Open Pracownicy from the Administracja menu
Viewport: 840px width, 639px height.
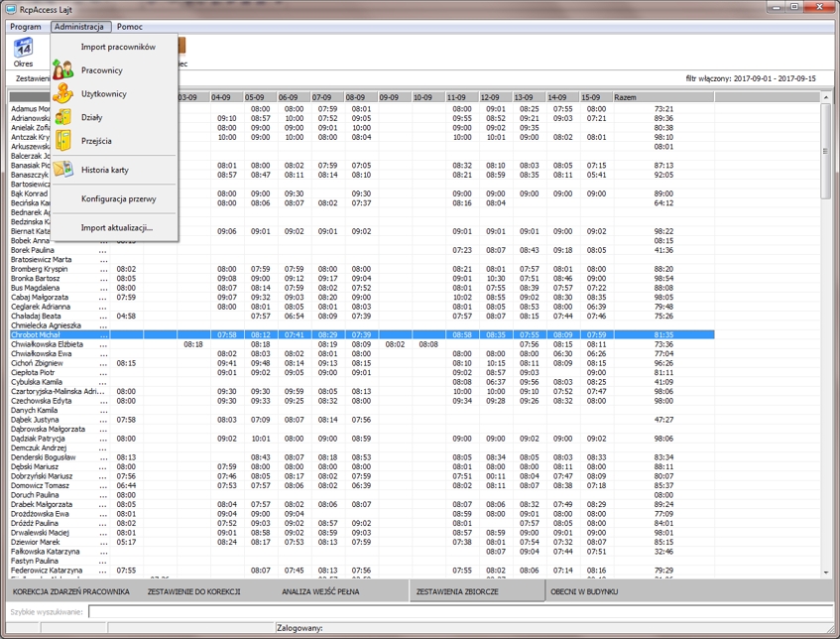[101, 70]
